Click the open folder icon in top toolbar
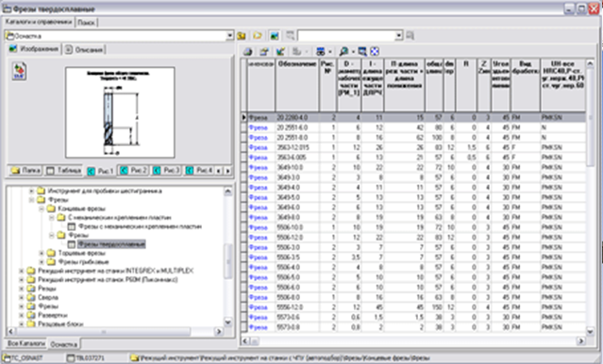Viewport: 603px width, 364px height. point(258,36)
